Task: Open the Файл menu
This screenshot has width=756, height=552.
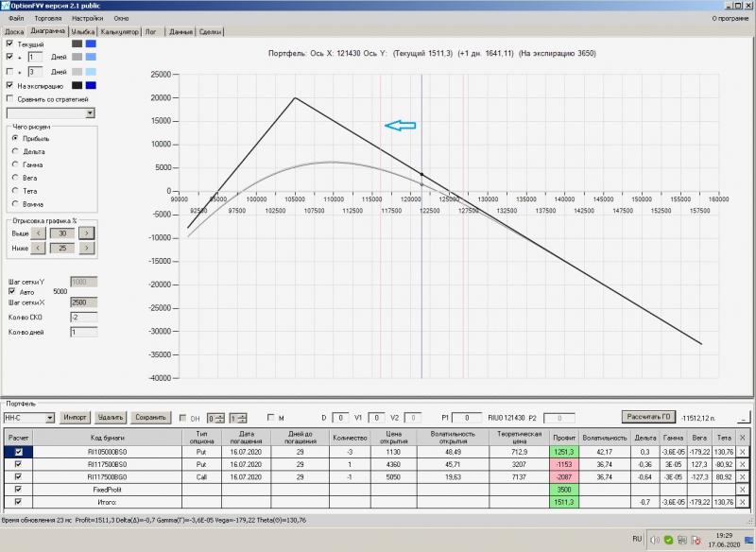Action: click(16, 18)
